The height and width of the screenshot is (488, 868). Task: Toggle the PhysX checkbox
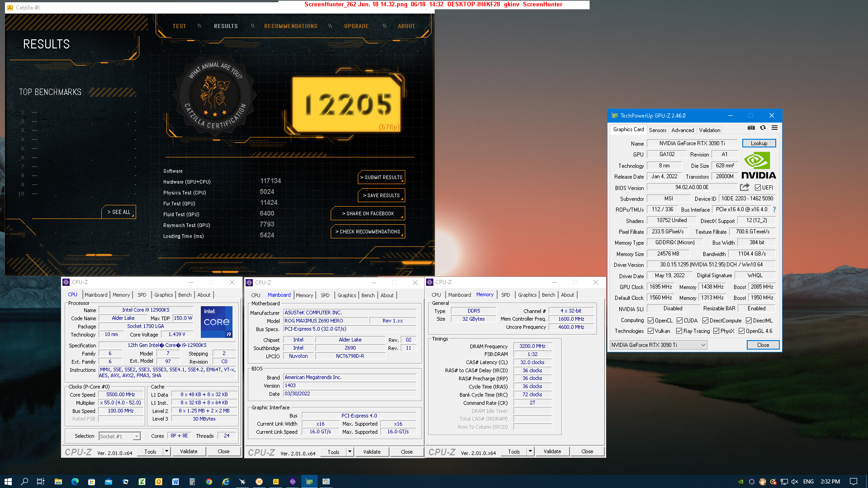click(x=716, y=331)
